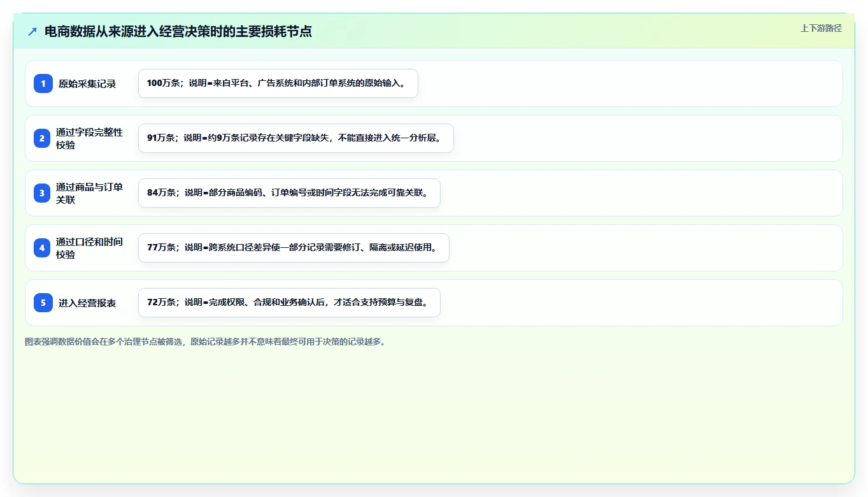Click the step 4 number badge
The width and height of the screenshot is (868, 497).
click(42, 248)
